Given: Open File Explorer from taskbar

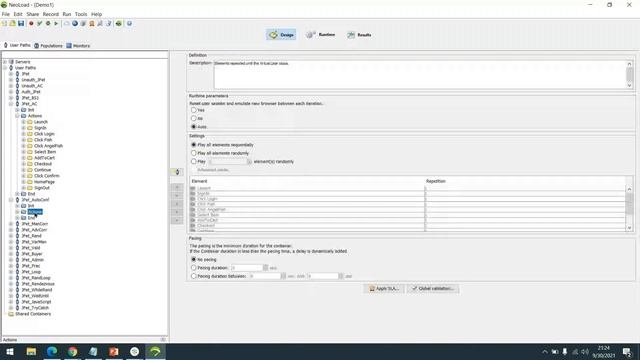Looking at the screenshot, I should pyautogui.click(x=31, y=351).
